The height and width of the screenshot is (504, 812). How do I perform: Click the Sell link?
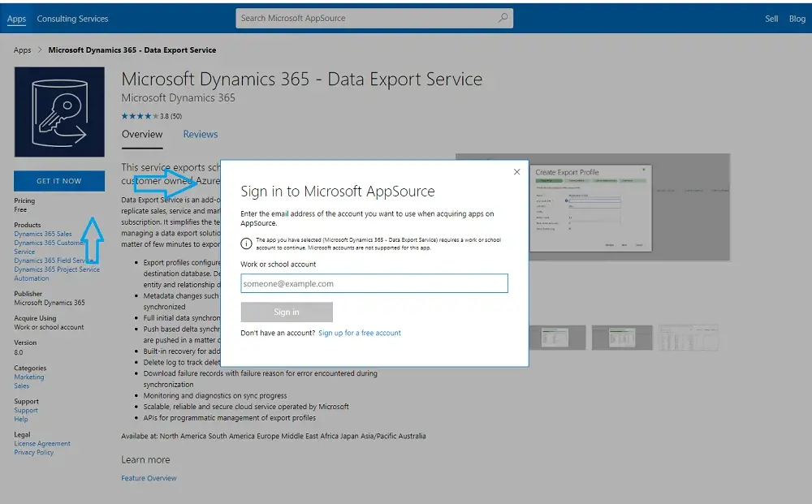click(771, 19)
